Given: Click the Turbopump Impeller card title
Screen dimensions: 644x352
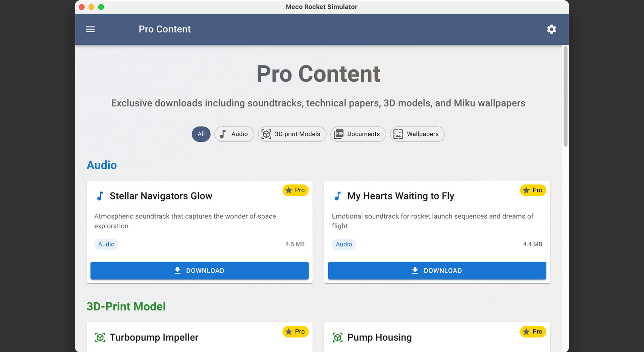Looking at the screenshot, I should (x=154, y=337).
